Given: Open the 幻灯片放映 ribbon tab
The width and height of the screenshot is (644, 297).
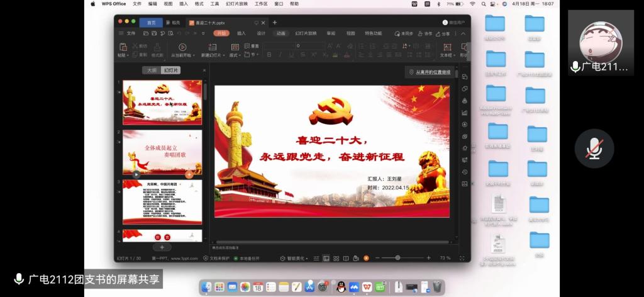Looking at the screenshot, I should 306,33.
